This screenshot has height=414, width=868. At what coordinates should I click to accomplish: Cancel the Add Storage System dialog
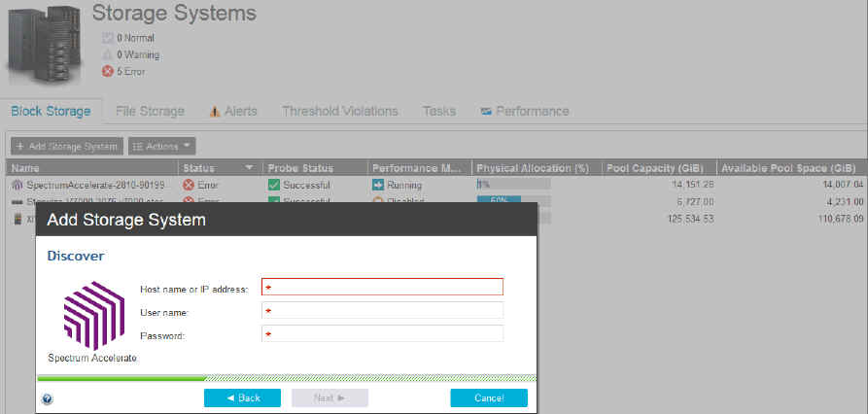[489, 397]
